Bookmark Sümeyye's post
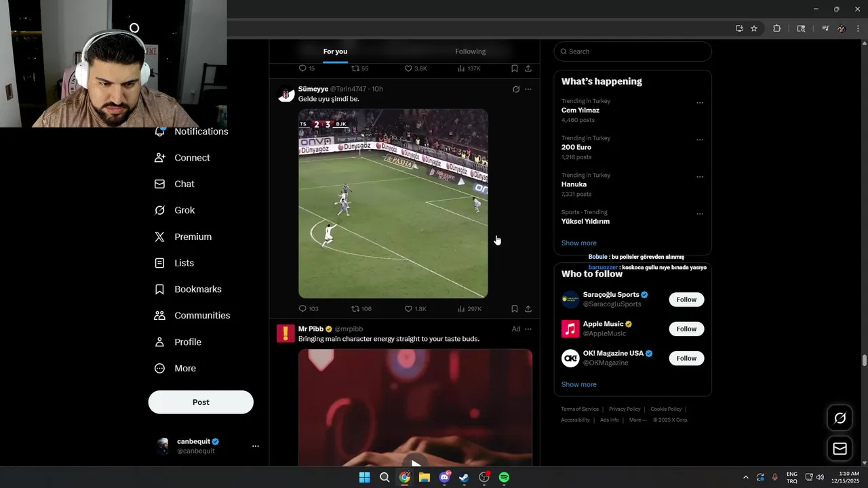This screenshot has height=488, width=868. (x=515, y=309)
